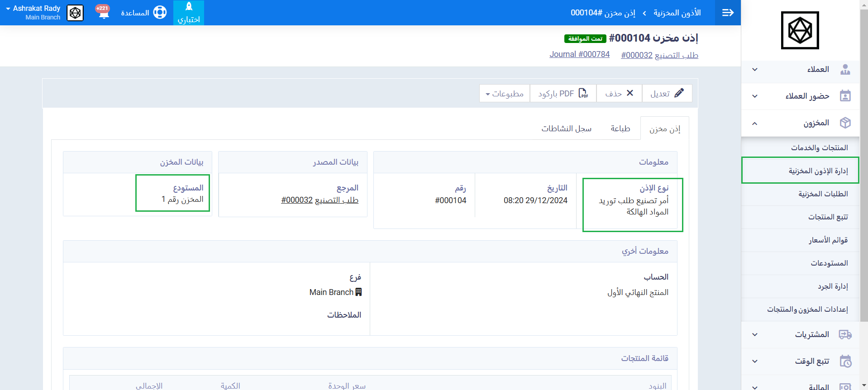
Task: Click the notifications bell icon
Action: [x=103, y=12]
